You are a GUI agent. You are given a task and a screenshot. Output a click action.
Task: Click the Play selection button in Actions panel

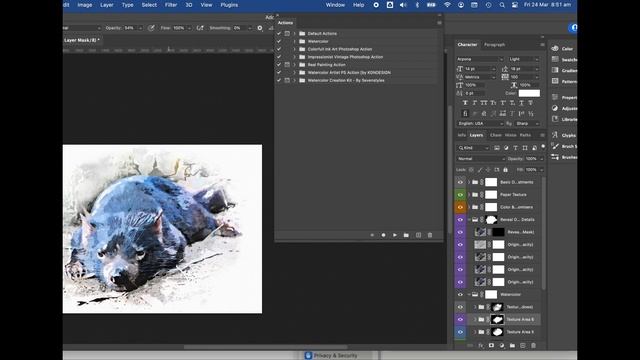[395, 235]
